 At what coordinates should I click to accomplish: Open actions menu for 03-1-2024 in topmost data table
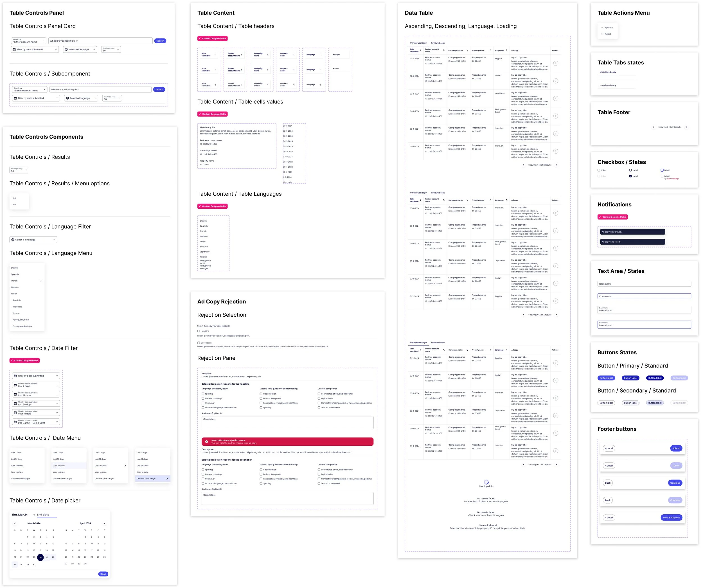click(556, 98)
